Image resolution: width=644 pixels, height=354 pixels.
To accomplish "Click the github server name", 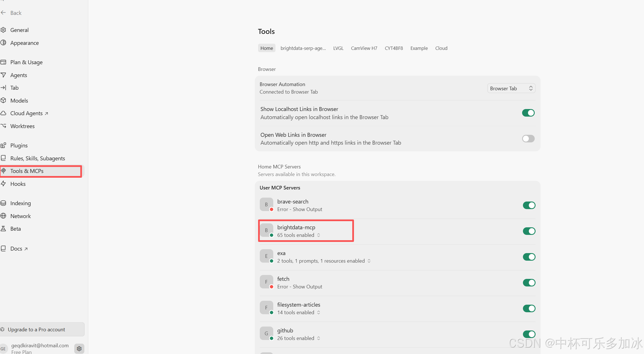I will tap(285, 330).
